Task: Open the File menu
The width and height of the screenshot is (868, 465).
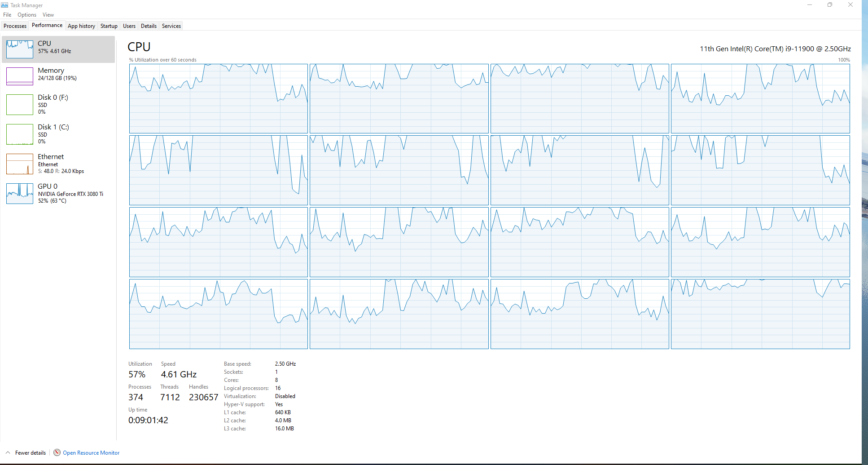Action: [7, 14]
